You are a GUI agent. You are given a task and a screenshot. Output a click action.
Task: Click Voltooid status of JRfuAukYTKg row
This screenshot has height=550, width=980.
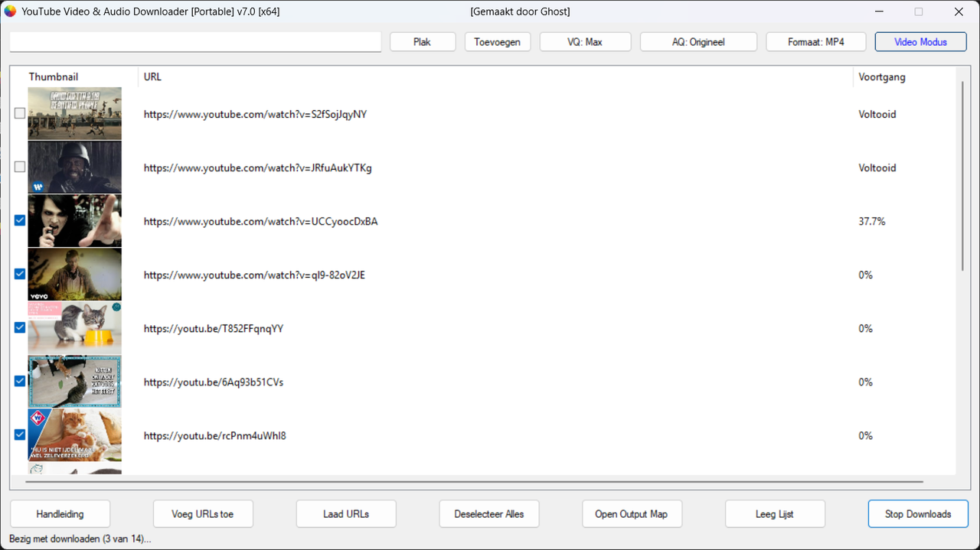(877, 168)
